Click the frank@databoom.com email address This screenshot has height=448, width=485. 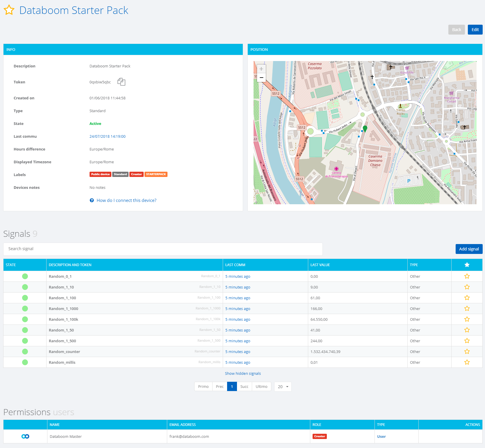pyautogui.click(x=189, y=437)
